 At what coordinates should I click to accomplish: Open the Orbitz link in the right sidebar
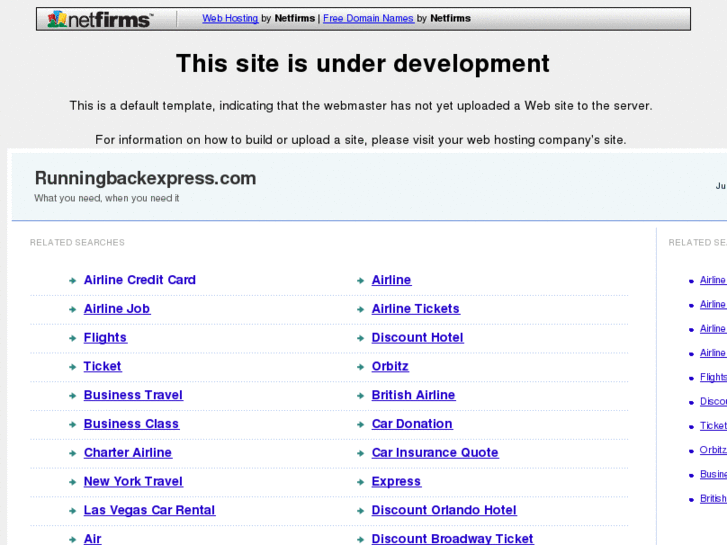pyautogui.click(x=713, y=449)
